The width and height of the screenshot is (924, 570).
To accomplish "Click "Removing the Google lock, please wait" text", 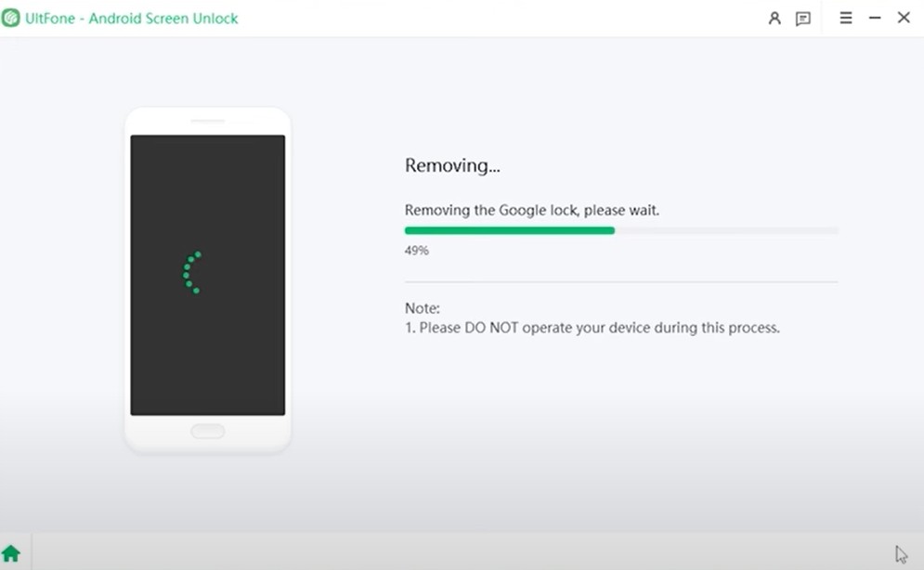I will click(532, 211).
